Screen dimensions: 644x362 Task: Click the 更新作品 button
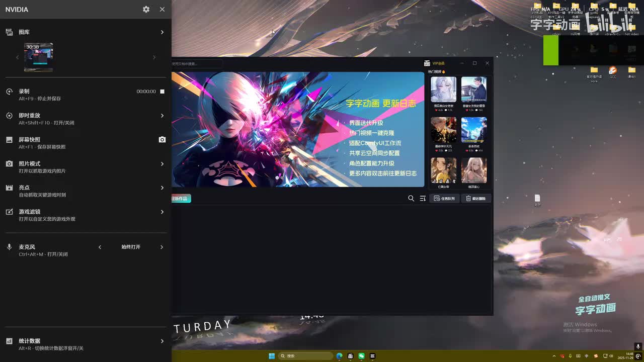[181, 199]
